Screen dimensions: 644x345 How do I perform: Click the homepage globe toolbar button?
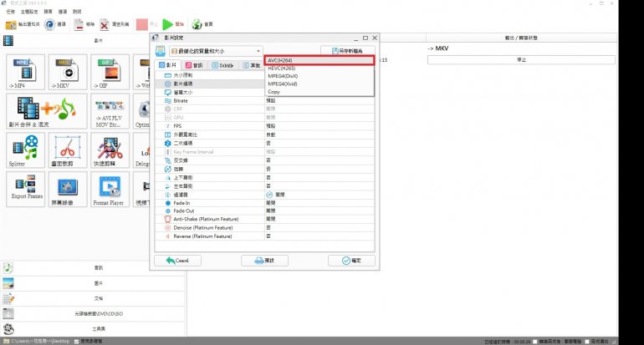click(x=202, y=24)
